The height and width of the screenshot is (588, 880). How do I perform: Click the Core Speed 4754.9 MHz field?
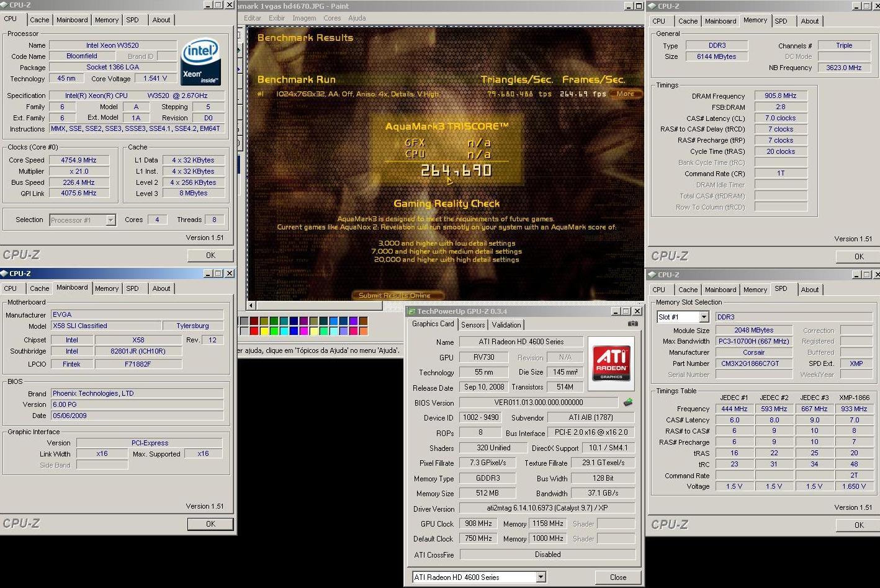point(79,160)
